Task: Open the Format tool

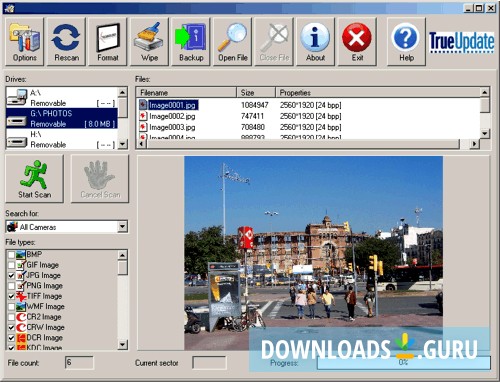Action: [x=108, y=42]
